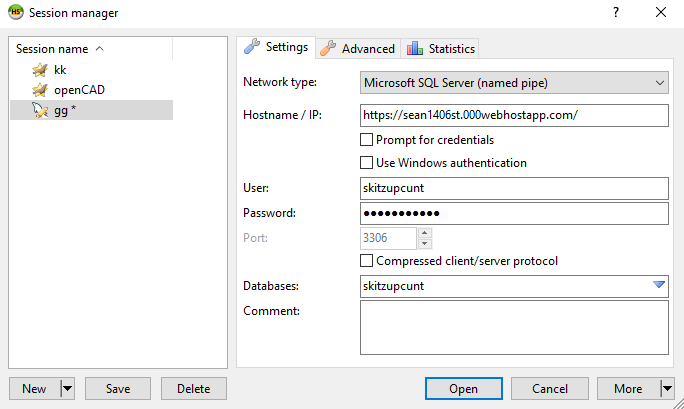The image size is (684, 409).
Task: Click the Hostname / IP field
Action: 514,115
